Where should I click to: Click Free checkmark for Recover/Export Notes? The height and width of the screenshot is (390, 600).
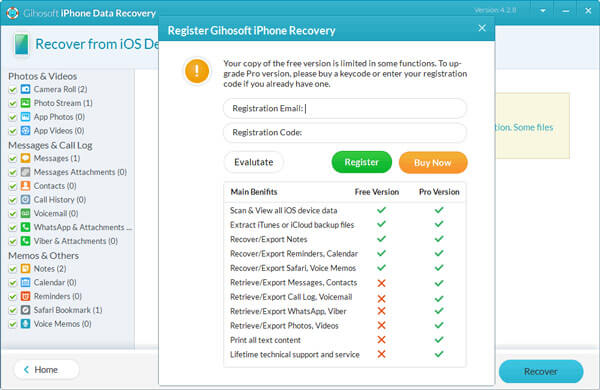pos(381,239)
